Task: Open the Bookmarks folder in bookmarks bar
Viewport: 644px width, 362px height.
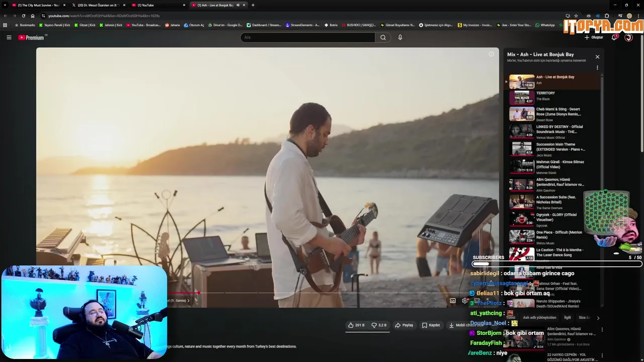Action: [25, 25]
